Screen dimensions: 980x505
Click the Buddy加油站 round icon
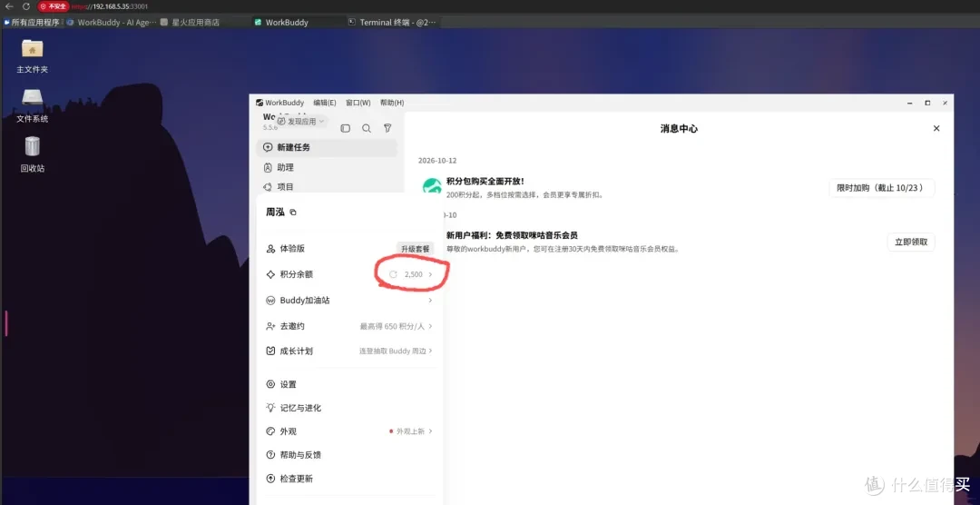pyautogui.click(x=270, y=301)
